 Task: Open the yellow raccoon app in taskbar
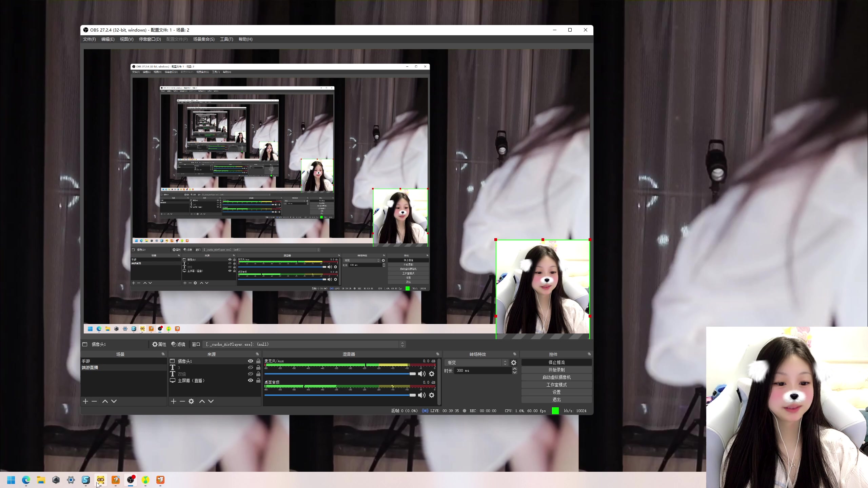[x=101, y=480]
